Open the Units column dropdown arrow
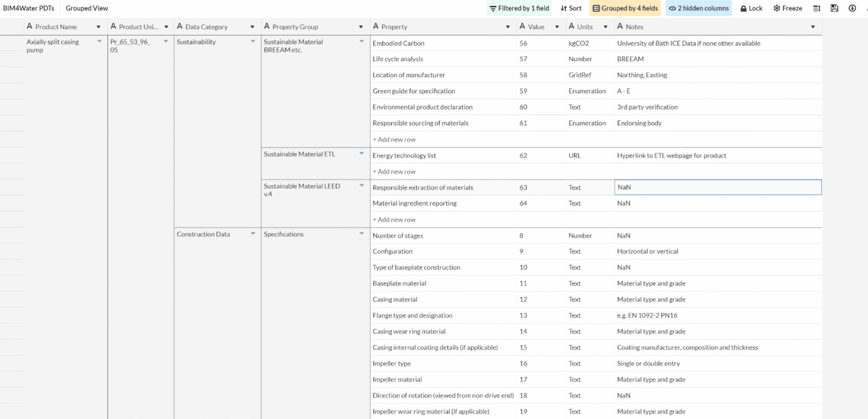The image size is (868, 419). [605, 27]
